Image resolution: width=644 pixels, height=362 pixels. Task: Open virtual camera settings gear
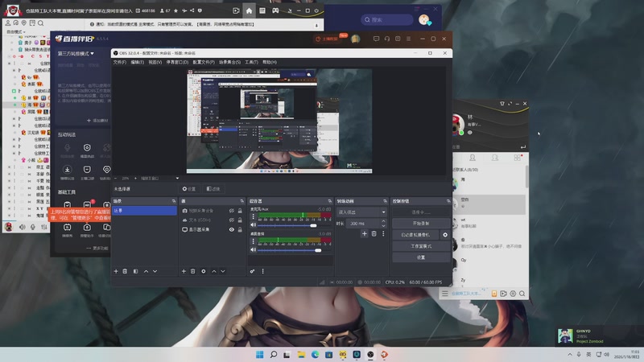(x=445, y=235)
